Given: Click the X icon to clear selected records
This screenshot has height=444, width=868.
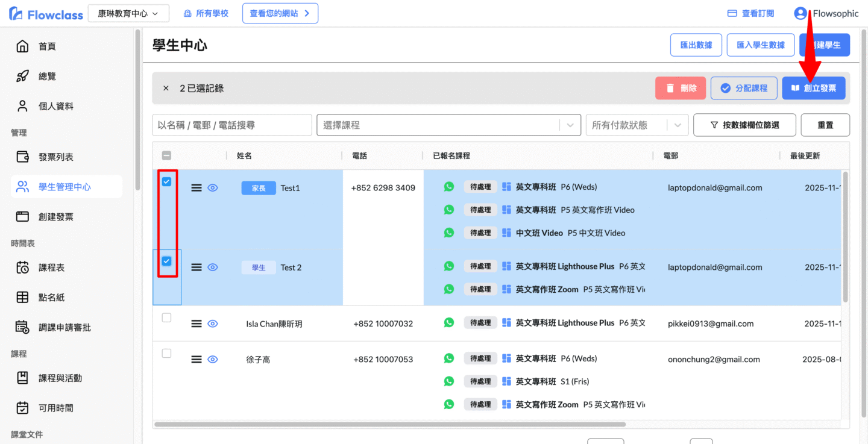Looking at the screenshot, I should [166, 89].
